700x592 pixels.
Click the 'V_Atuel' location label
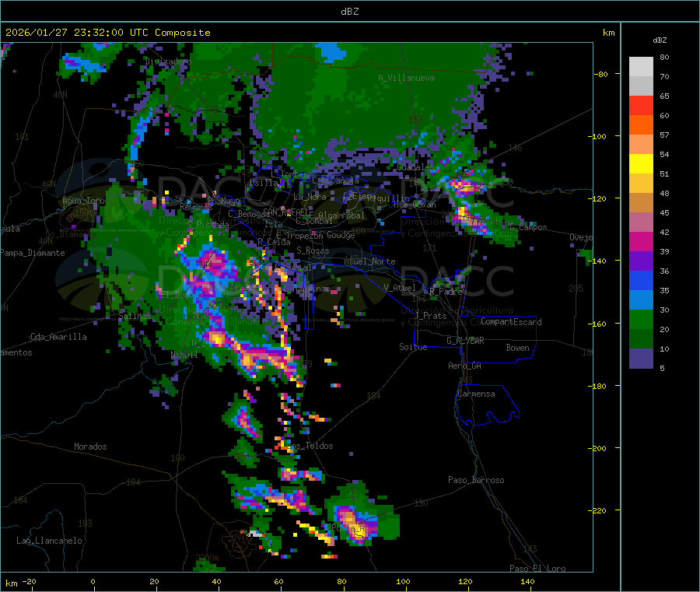tap(400, 288)
